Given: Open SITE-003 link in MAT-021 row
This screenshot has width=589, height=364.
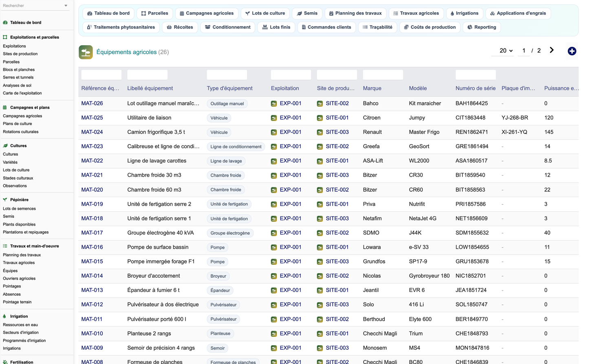Looking at the screenshot, I should click(337, 175).
